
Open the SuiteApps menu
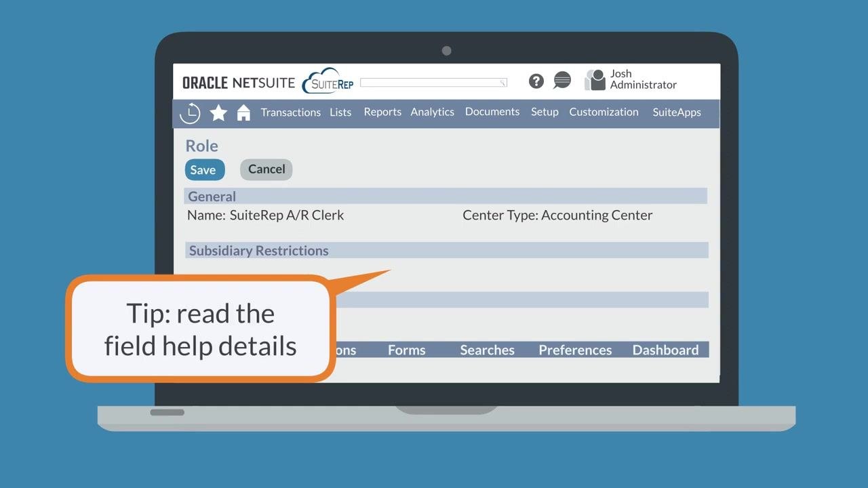677,113
